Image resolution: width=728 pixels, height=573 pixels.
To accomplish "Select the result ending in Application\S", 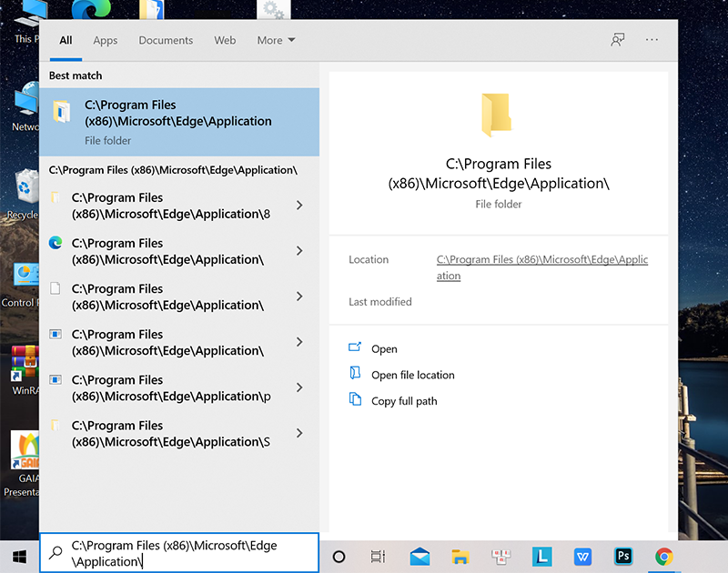I will [x=171, y=433].
